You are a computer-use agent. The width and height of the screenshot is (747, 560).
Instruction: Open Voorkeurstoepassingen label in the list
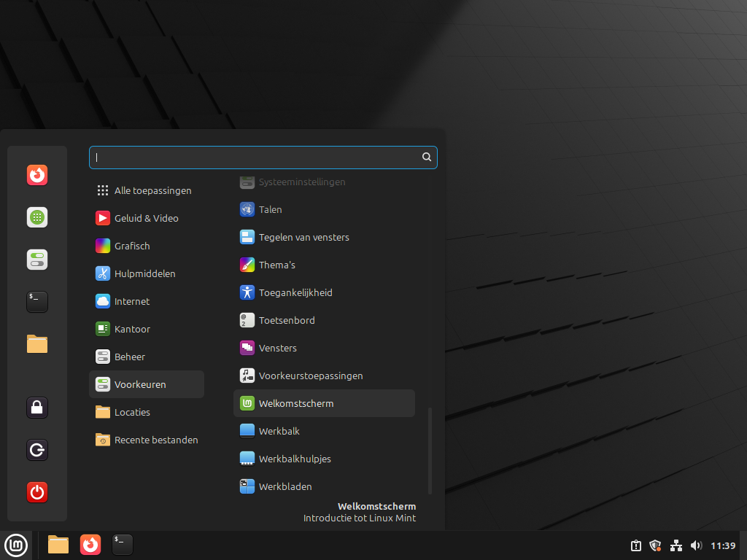pos(311,376)
